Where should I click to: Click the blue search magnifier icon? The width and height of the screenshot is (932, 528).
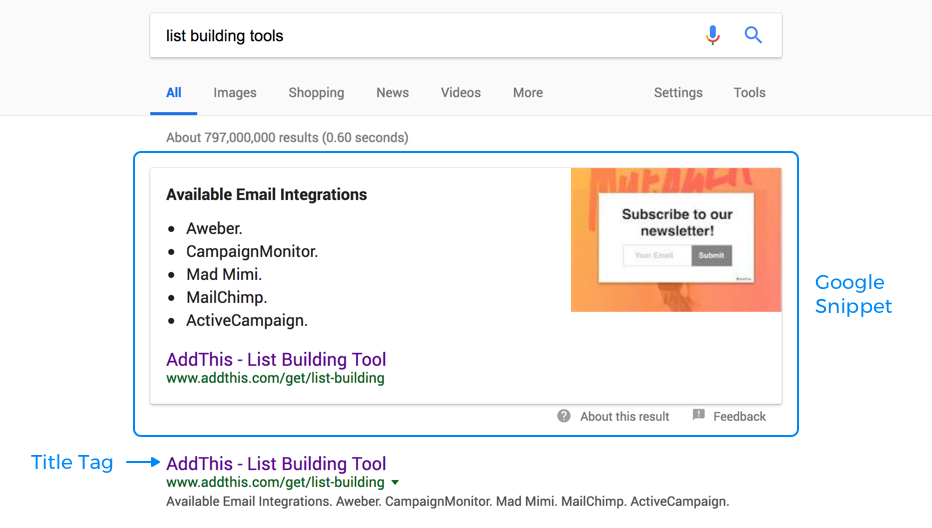[x=753, y=35]
